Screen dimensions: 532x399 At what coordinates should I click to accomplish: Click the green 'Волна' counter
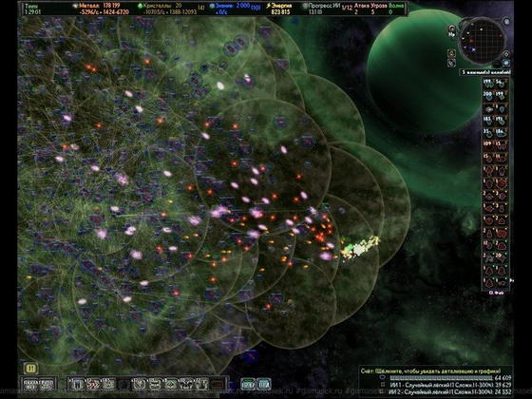pos(396,9)
